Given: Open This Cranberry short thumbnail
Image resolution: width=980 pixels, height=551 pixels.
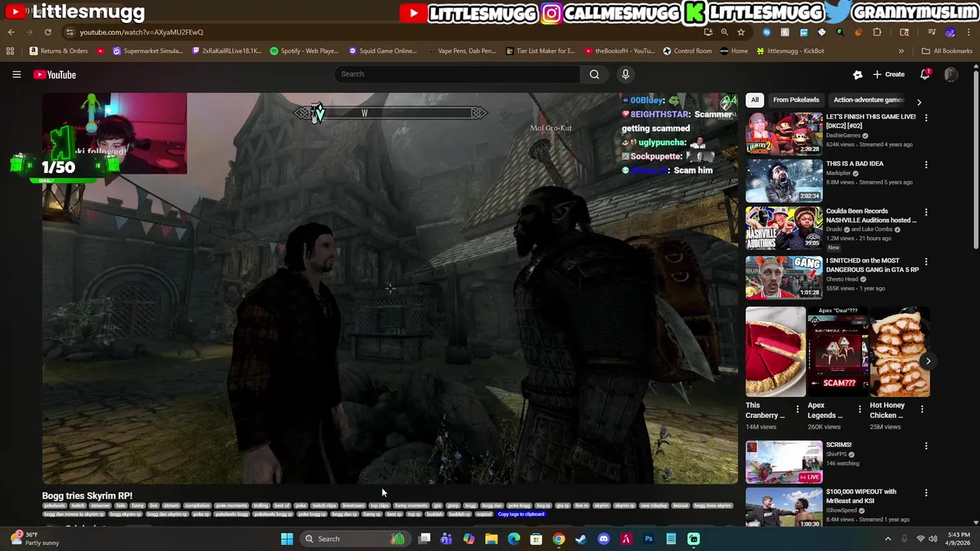Looking at the screenshot, I should tap(776, 352).
